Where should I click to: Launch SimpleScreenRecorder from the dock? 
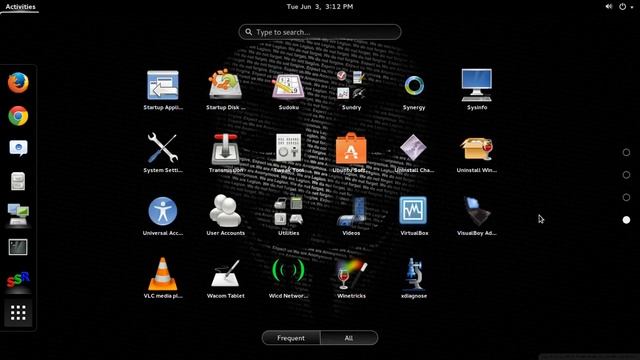[18, 280]
